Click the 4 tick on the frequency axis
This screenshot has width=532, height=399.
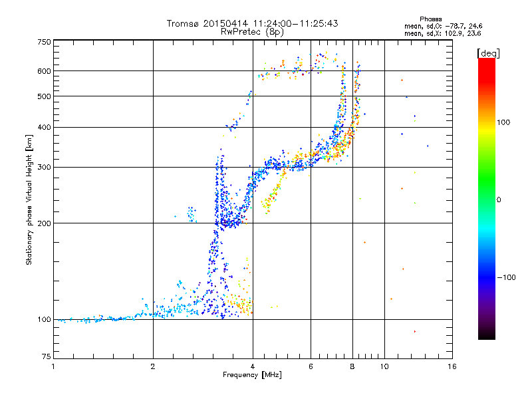pyautogui.click(x=253, y=367)
